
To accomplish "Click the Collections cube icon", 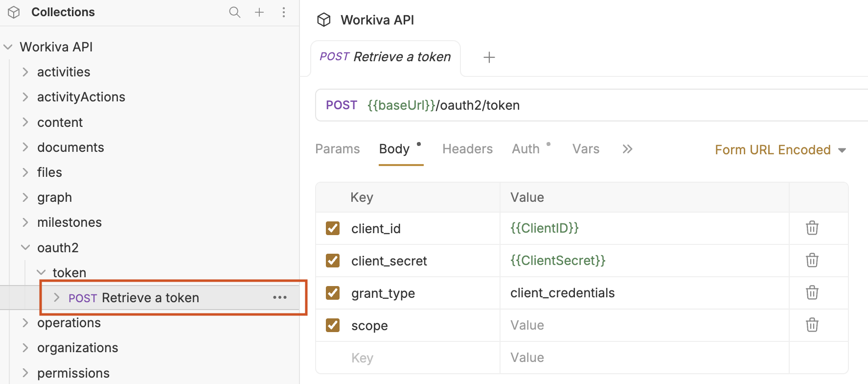I will click(14, 12).
